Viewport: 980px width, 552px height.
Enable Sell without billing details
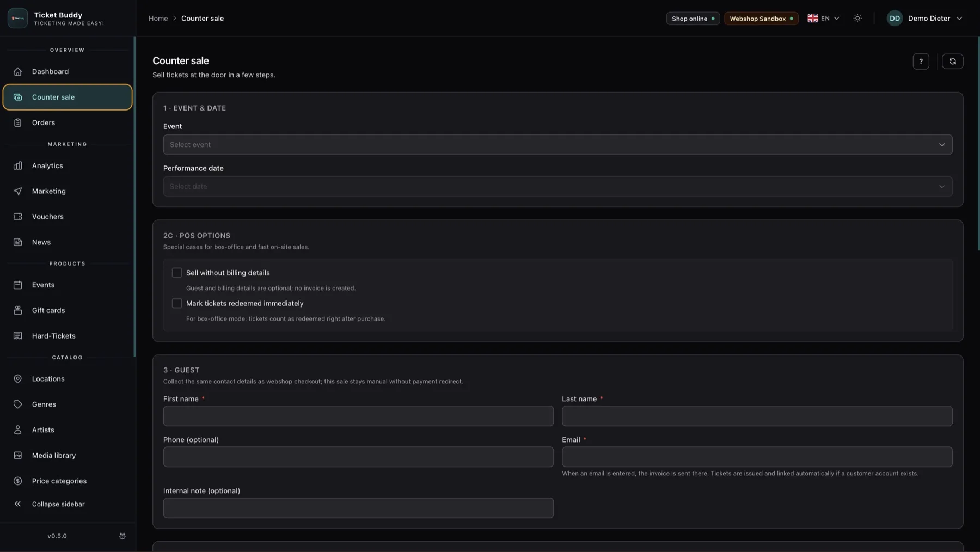pyautogui.click(x=177, y=273)
